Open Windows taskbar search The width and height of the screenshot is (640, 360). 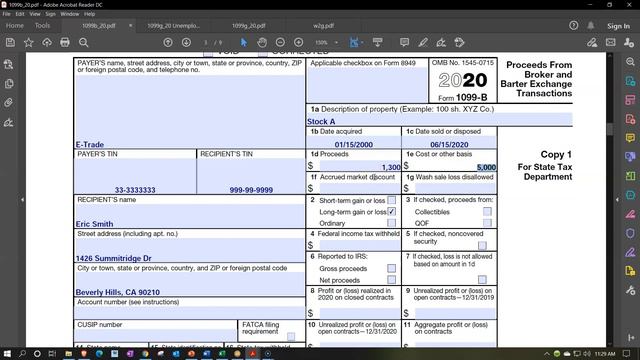click(x=22, y=353)
